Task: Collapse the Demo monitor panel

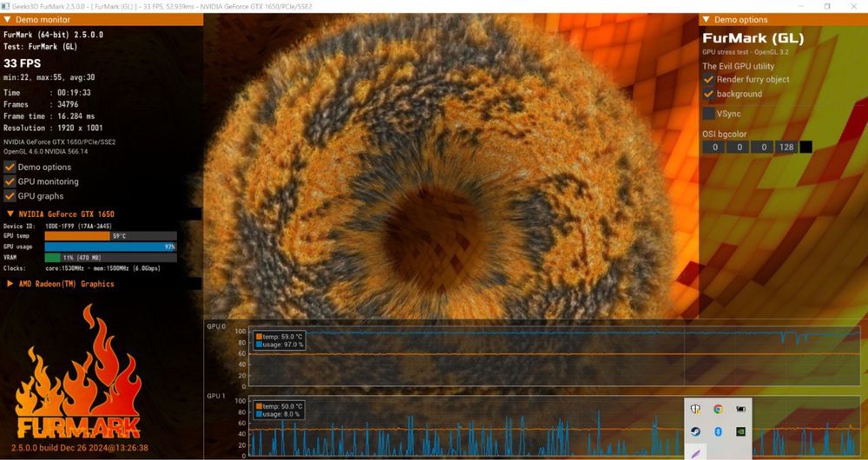Action: coord(7,19)
